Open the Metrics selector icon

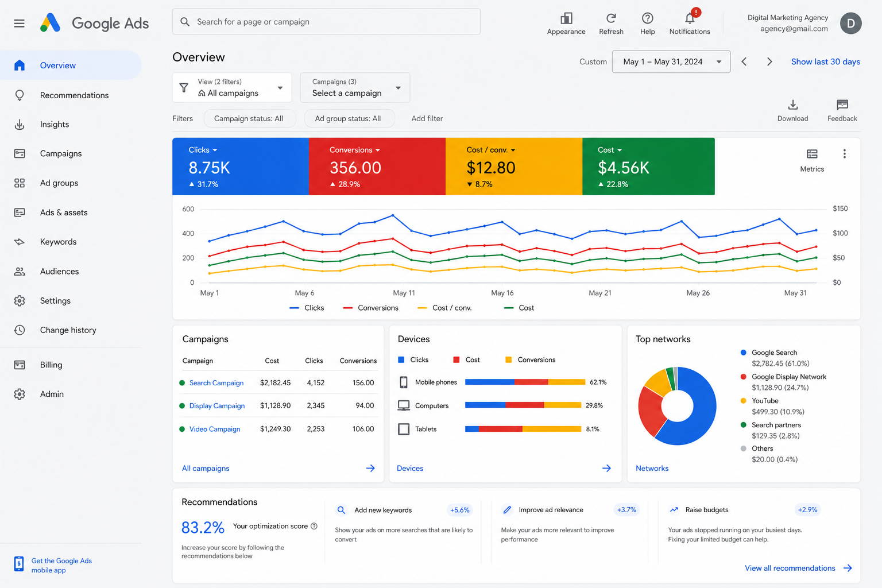pos(812,154)
